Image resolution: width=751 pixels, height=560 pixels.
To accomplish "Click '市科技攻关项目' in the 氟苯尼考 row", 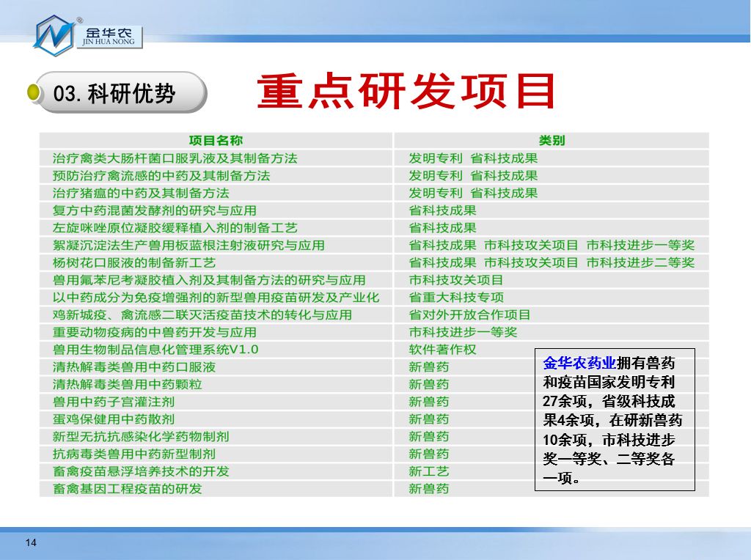I will [456, 280].
